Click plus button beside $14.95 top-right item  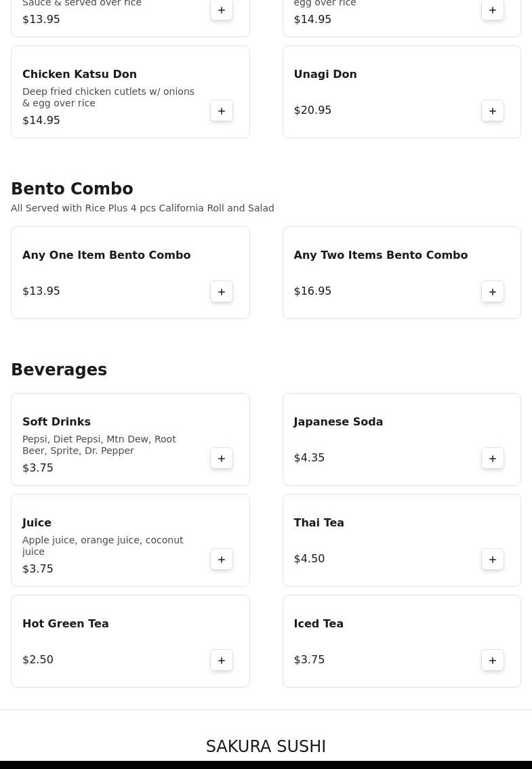(493, 10)
